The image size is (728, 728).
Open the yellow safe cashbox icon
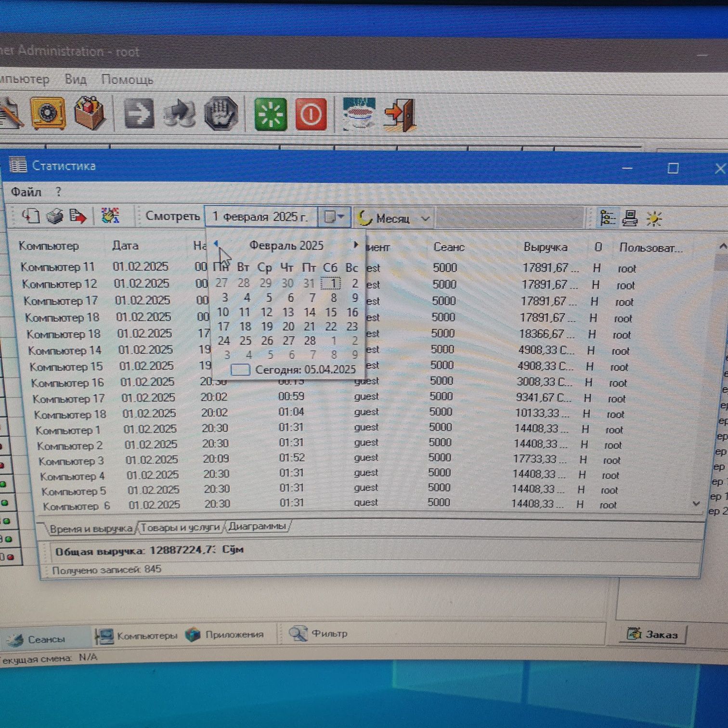click(48, 113)
